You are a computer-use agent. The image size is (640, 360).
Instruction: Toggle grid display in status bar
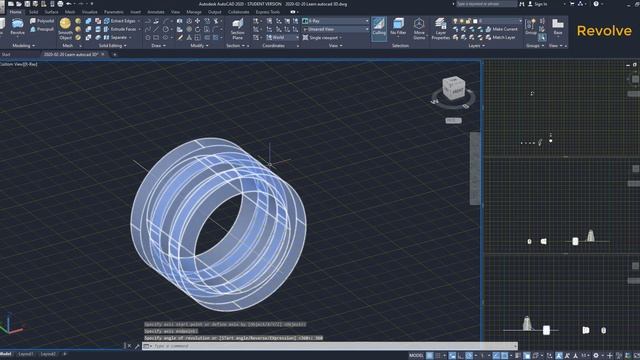click(430, 356)
